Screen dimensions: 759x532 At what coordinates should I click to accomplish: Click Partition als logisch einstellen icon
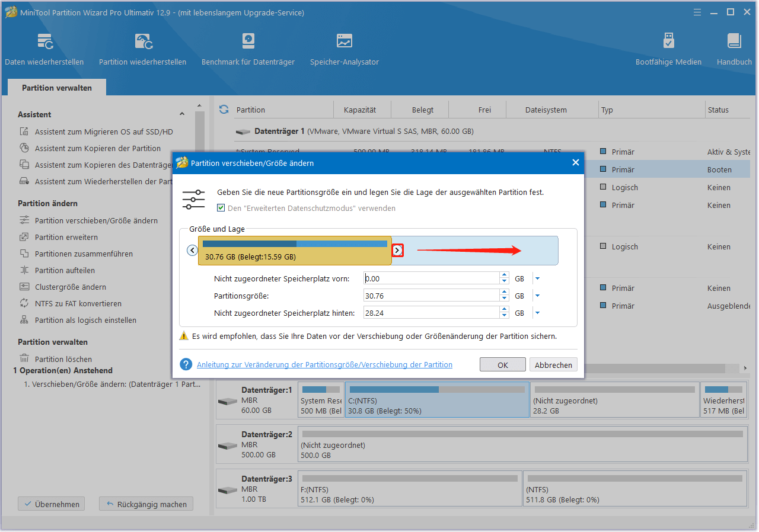tap(24, 320)
